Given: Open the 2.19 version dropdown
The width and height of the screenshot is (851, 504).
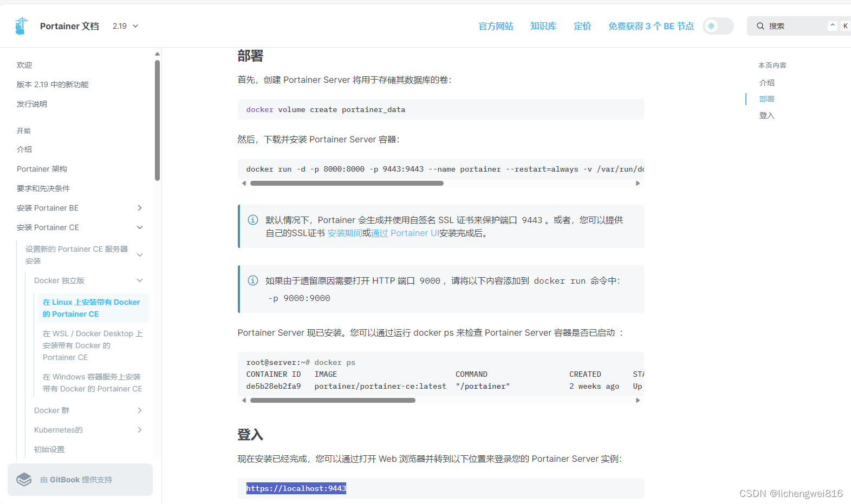Looking at the screenshot, I should (x=126, y=26).
